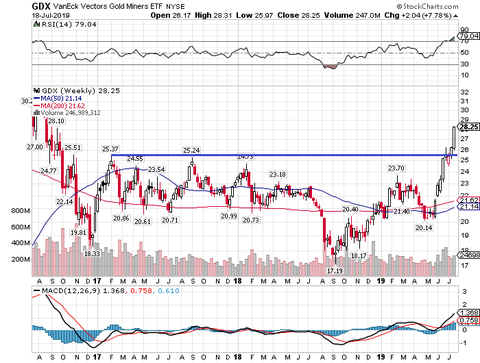480x363 pixels.
Task: Click the 79.04 RSI value tag on right axis
Action: click(x=469, y=36)
